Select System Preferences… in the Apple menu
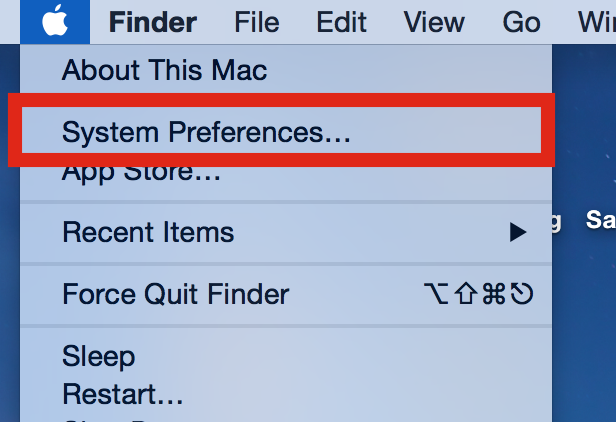The image size is (616, 422). (x=206, y=132)
